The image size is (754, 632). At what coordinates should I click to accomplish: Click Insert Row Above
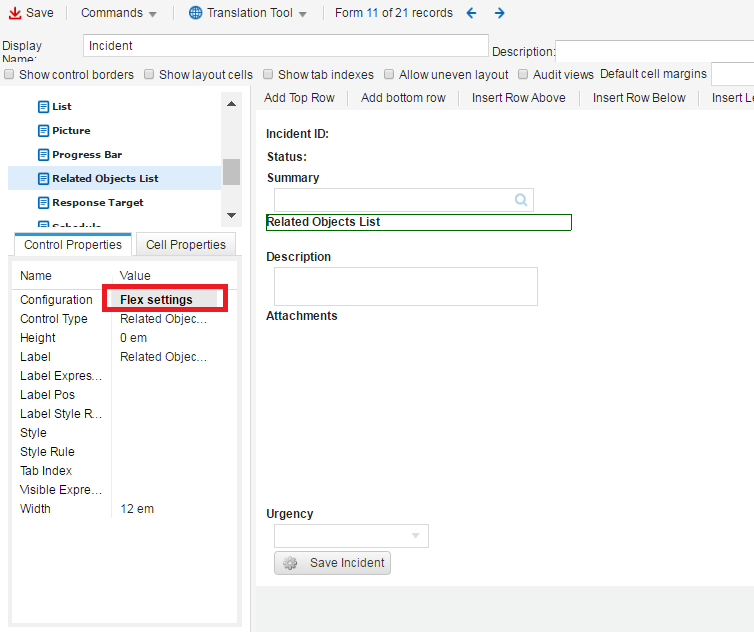coord(518,97)
